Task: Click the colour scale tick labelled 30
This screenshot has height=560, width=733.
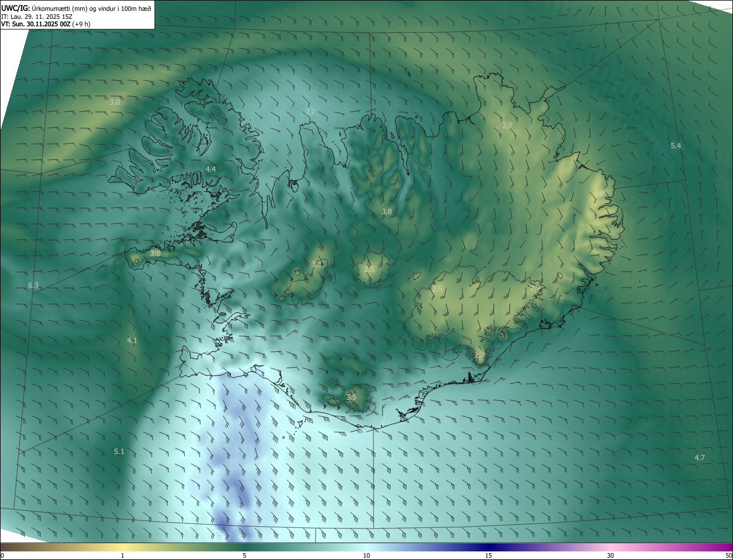Action: 610,555
